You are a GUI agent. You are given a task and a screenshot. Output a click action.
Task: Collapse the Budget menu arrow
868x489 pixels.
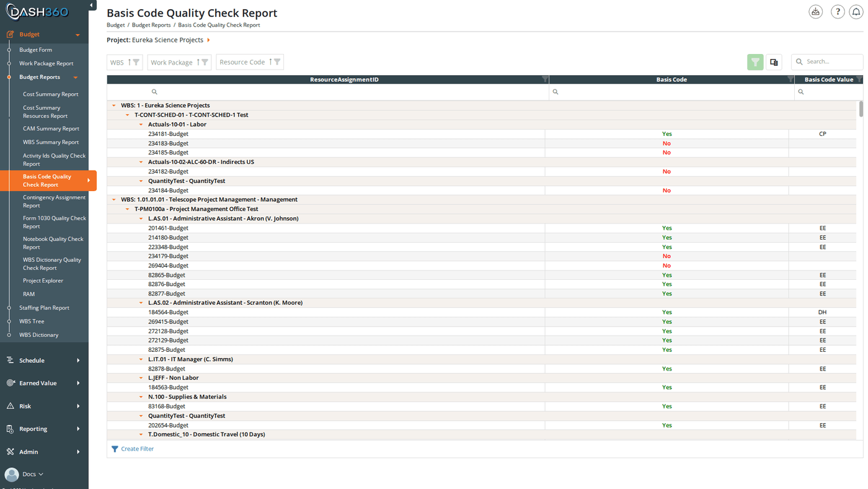[77, 35]
